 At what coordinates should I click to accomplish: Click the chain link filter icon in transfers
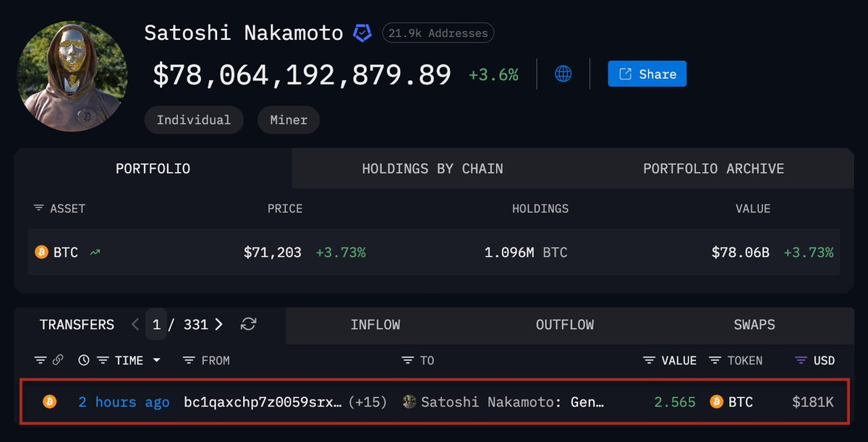tap(58, 360)
